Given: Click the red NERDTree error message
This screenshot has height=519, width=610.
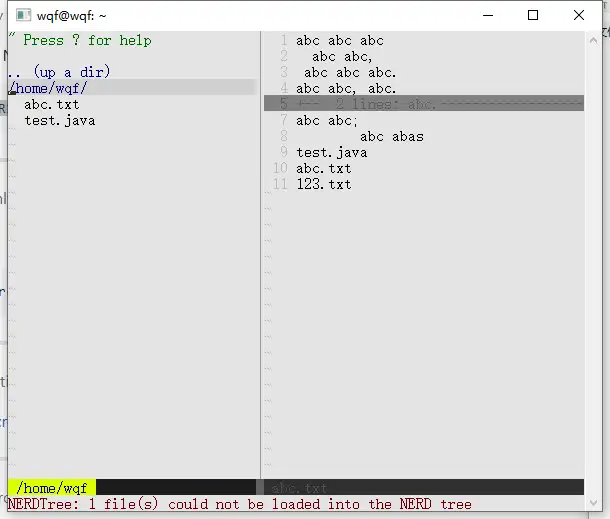Looking at the screenshot, I should 240,504.
